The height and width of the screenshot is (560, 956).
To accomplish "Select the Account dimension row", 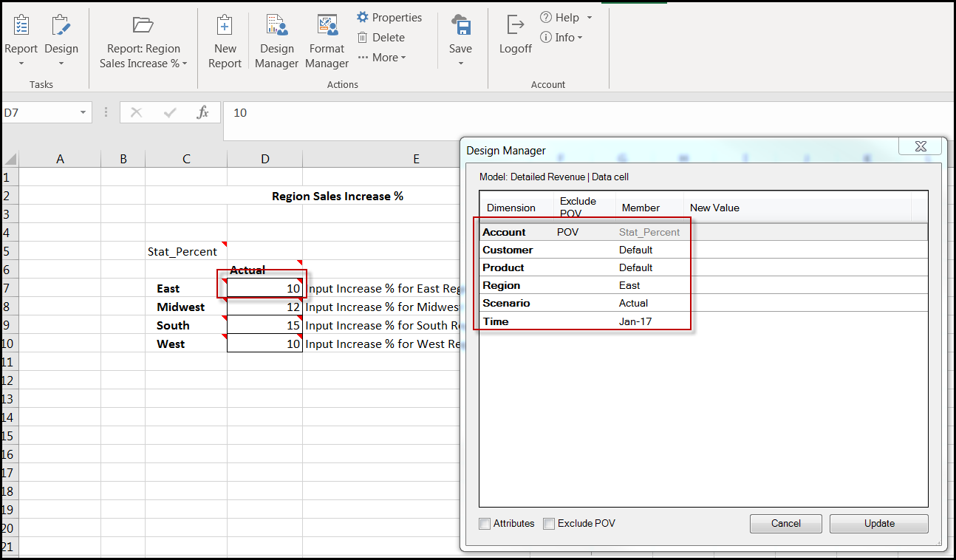I will (703, 232).
